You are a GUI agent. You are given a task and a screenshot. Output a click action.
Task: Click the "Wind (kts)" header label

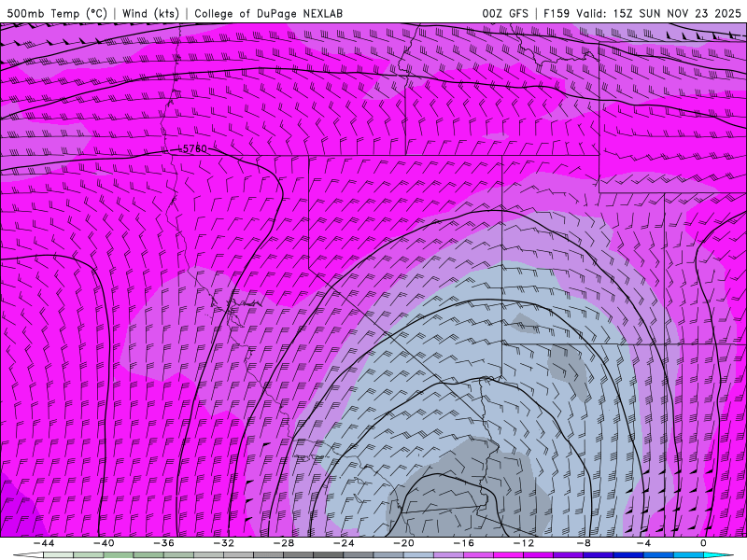coord(150,13)
